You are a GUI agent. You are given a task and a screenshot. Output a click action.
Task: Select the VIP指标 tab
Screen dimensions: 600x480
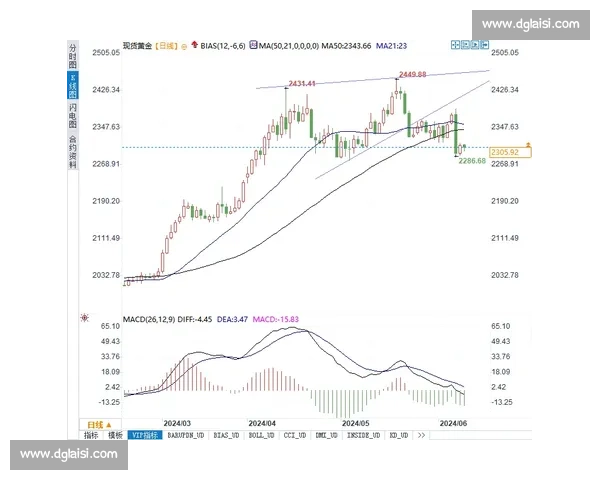[145, 436]
